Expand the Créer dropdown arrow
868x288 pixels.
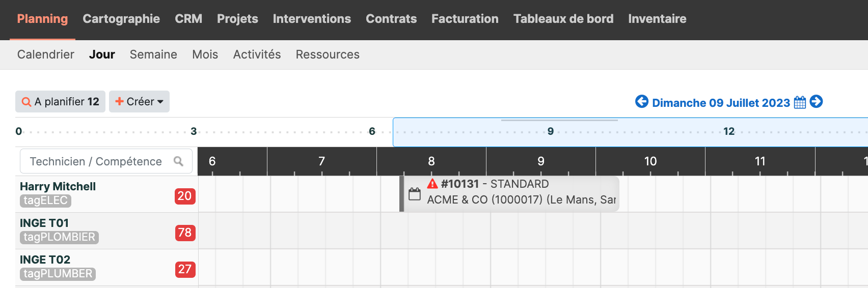(x=160, y=102)
